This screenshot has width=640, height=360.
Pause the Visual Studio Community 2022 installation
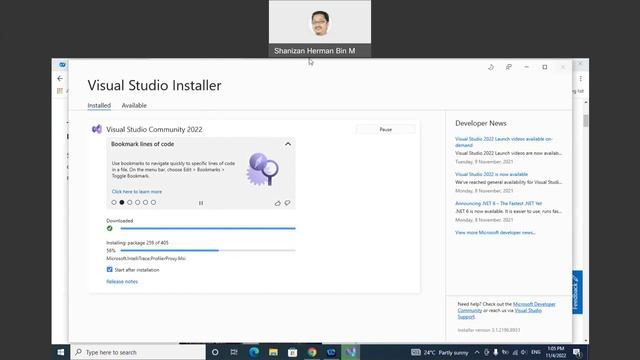[x=385, y=129]
